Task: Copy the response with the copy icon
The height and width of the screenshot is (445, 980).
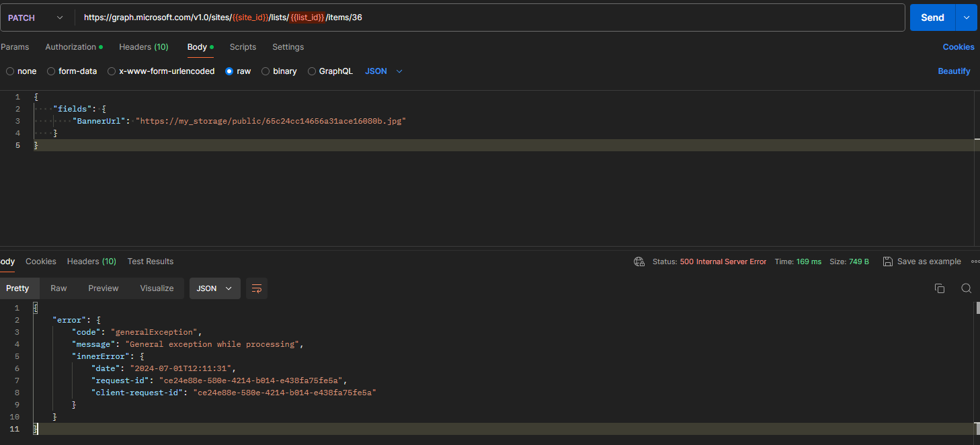Action: tap(940, 288)
